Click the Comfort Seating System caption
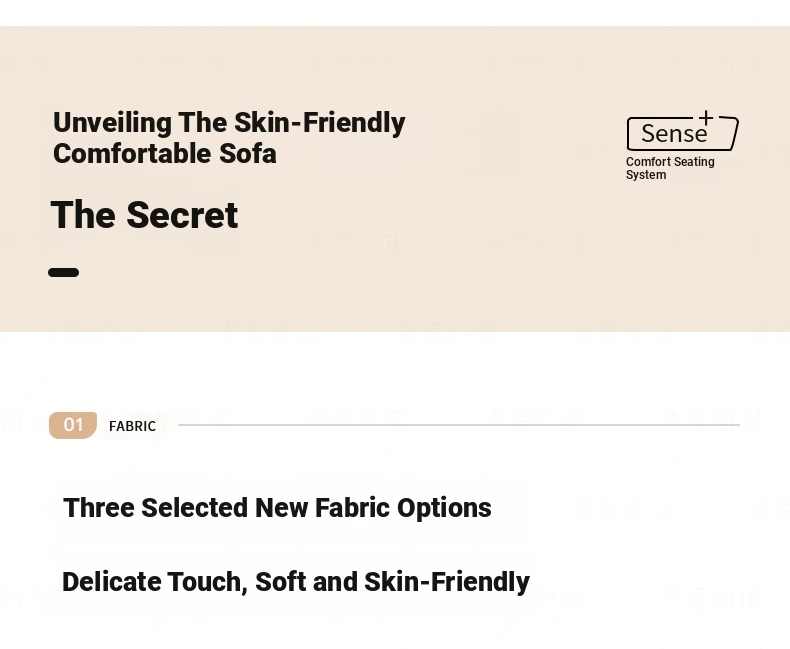Screen dimensions: 790x649 click(670, 168)
